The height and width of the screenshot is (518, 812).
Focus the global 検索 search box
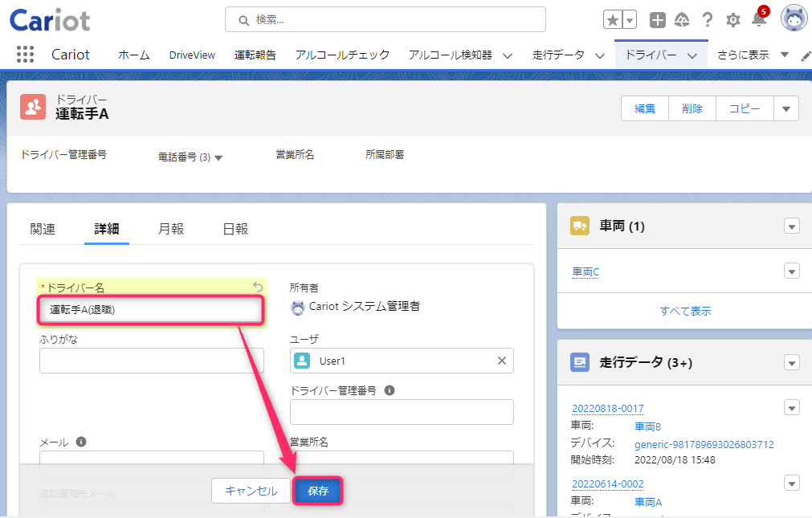point(386,20)
